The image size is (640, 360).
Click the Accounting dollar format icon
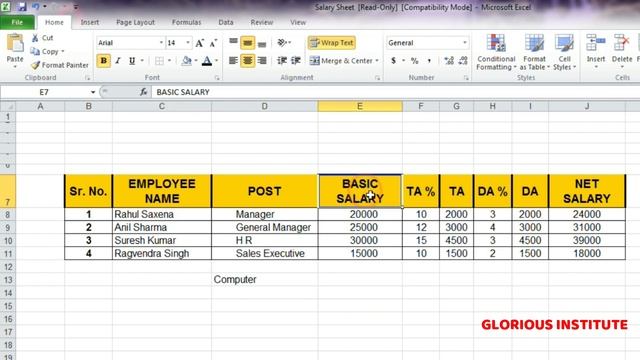click(x=393, y=61)
